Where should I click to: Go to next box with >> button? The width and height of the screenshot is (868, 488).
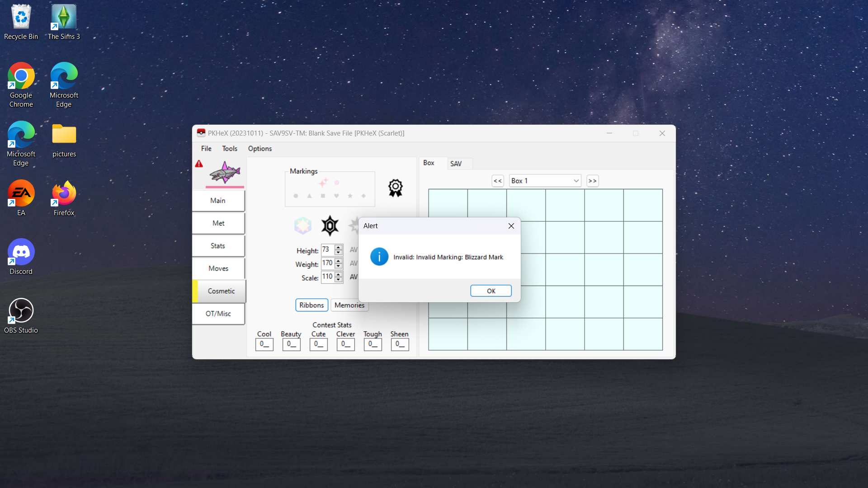pyautogui.click(x=592, y=181)
